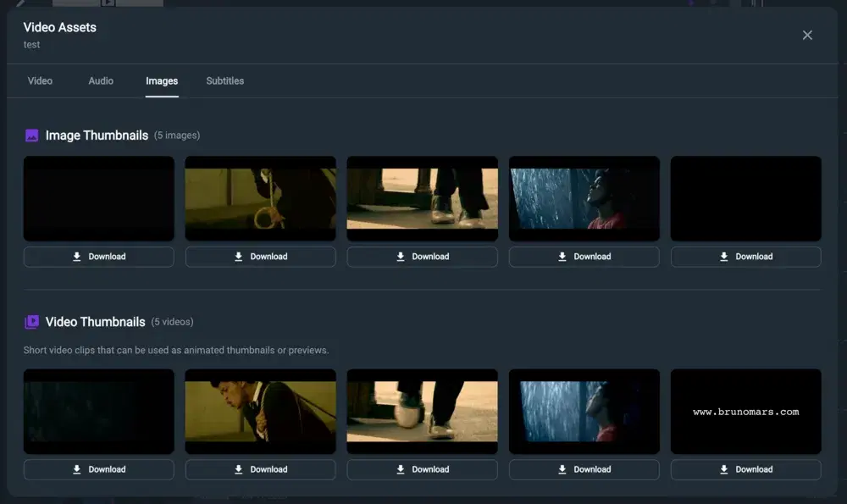The height and width of the screenshot is (504, 847).
Task: Open the rope image thumbnail
Action: tap(260, 199)
